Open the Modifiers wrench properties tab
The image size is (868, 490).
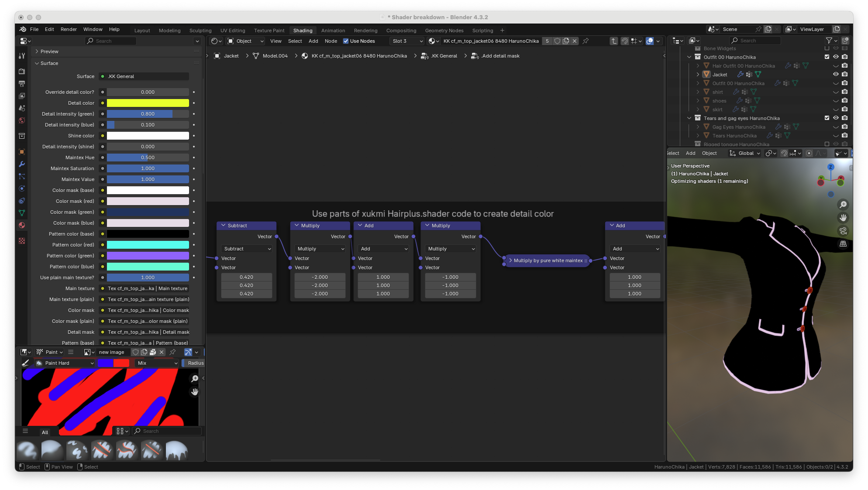(22, 164)
